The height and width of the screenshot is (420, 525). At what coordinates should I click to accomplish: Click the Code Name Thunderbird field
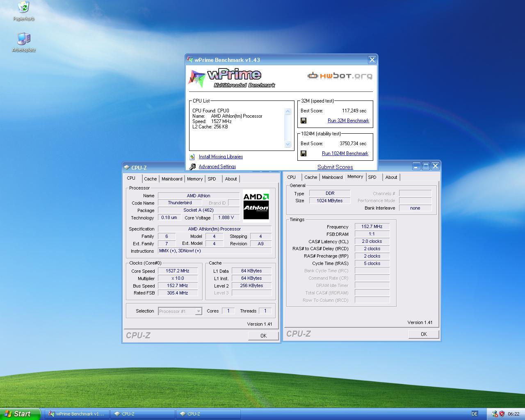[180, 203]
